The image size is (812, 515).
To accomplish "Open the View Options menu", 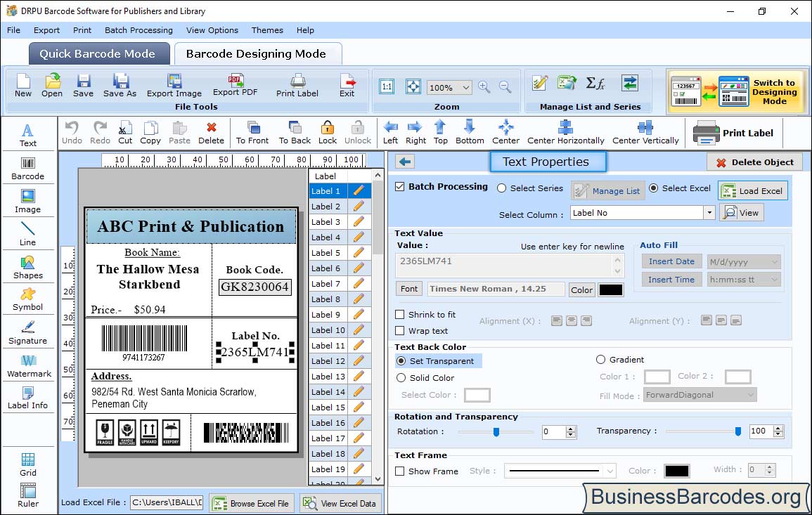I will click(x=212, y=30).
